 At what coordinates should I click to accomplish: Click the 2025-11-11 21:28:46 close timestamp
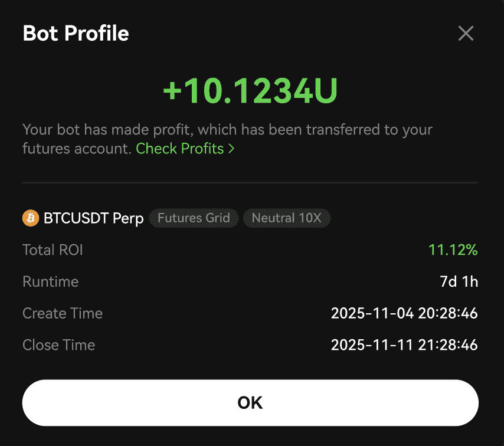pyautogui.click(x=404, y=345)
